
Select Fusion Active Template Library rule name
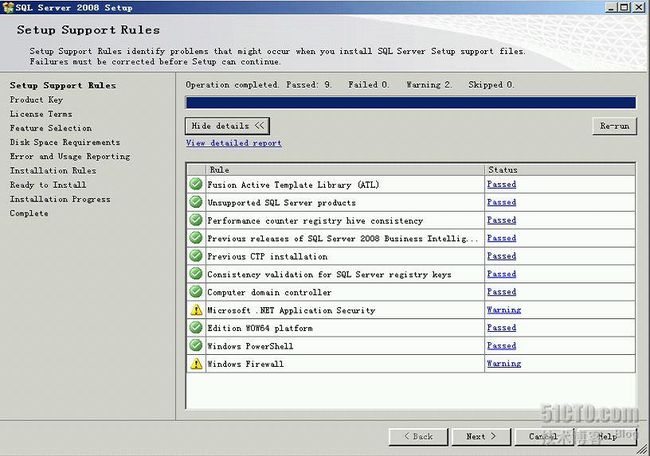pyautogui.click(x=293, y=185)
